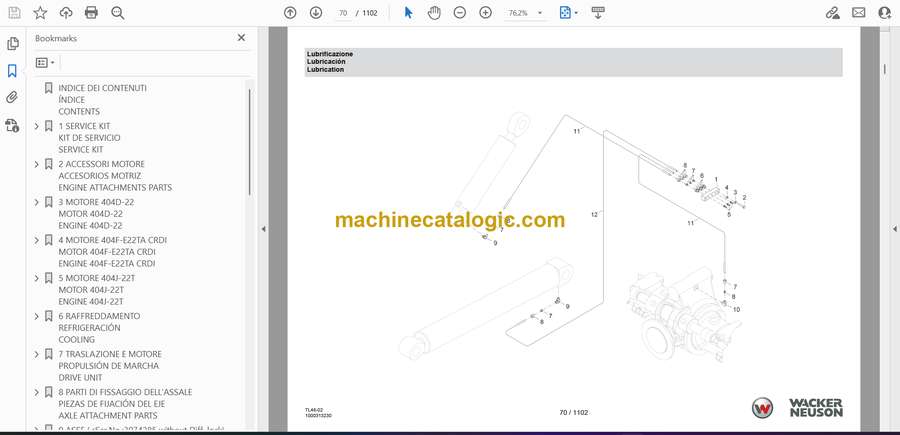Go to next page with down arrow
Screen dimensions: 900x435
click(x=316, y=13)
